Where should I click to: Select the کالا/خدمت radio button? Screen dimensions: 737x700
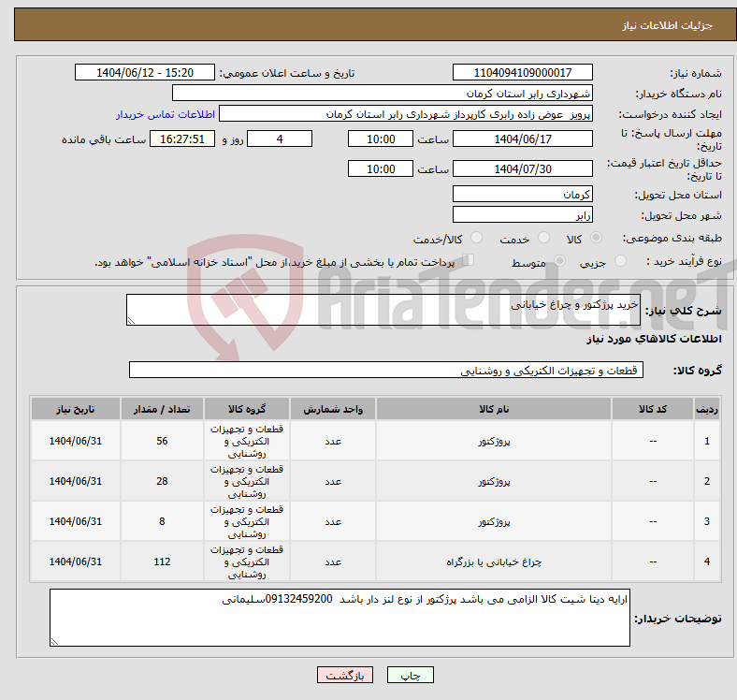(x=476, y=238)
